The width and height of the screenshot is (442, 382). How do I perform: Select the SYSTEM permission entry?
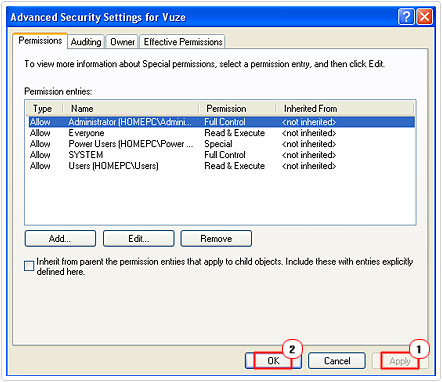[x=221, y=155]
